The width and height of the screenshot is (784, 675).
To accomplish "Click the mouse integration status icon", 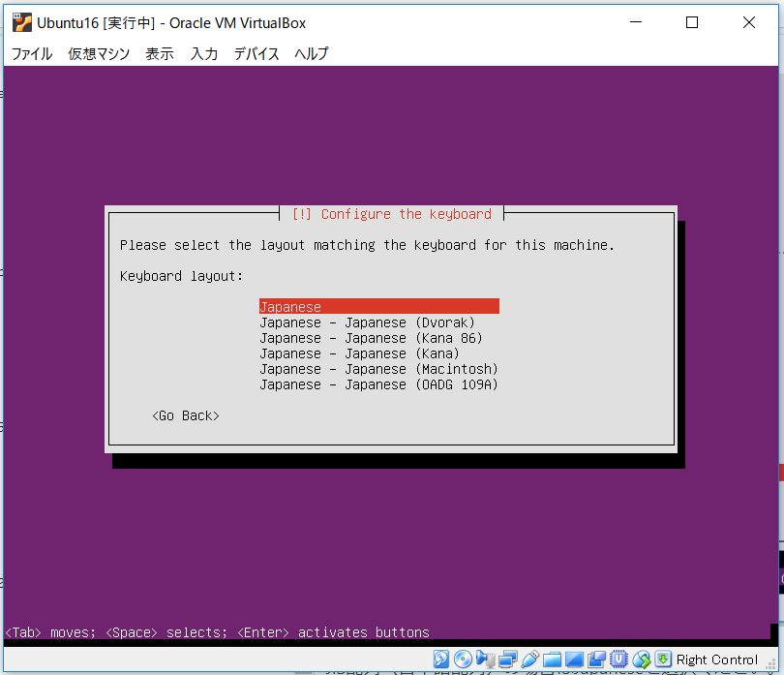I will (x=641, y=660).
